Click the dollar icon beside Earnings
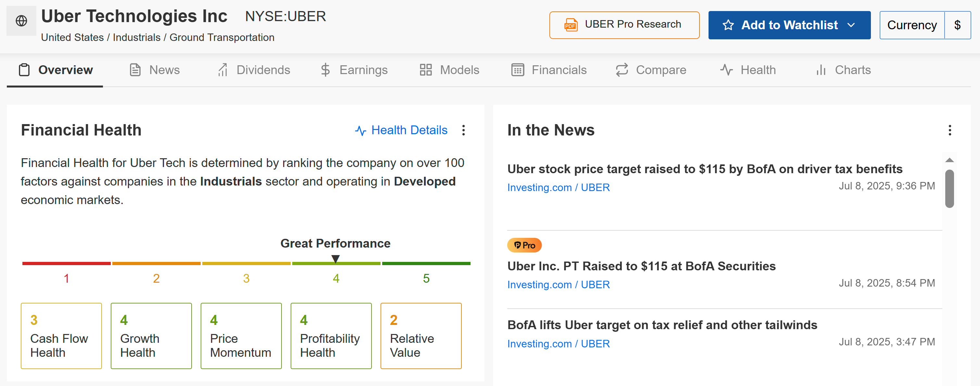Viewport: 980px width, 386px height. coord(325,70)
